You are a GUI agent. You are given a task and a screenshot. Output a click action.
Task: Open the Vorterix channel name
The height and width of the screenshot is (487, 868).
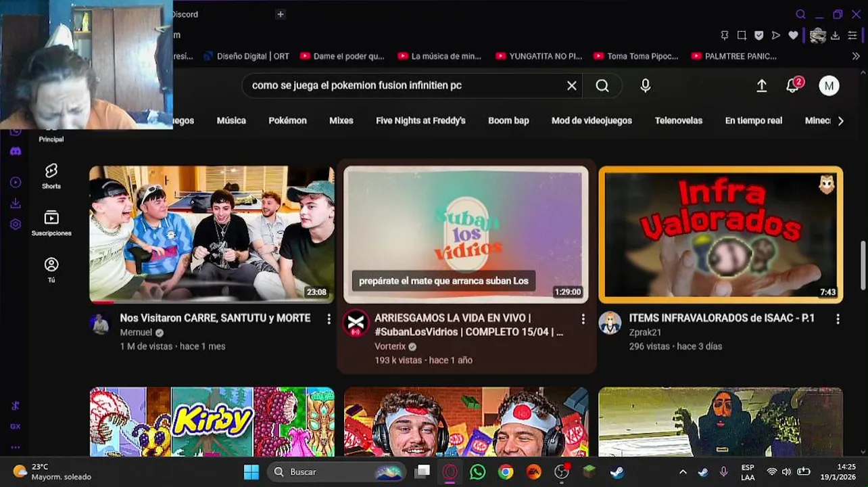[x=390, y=346]
